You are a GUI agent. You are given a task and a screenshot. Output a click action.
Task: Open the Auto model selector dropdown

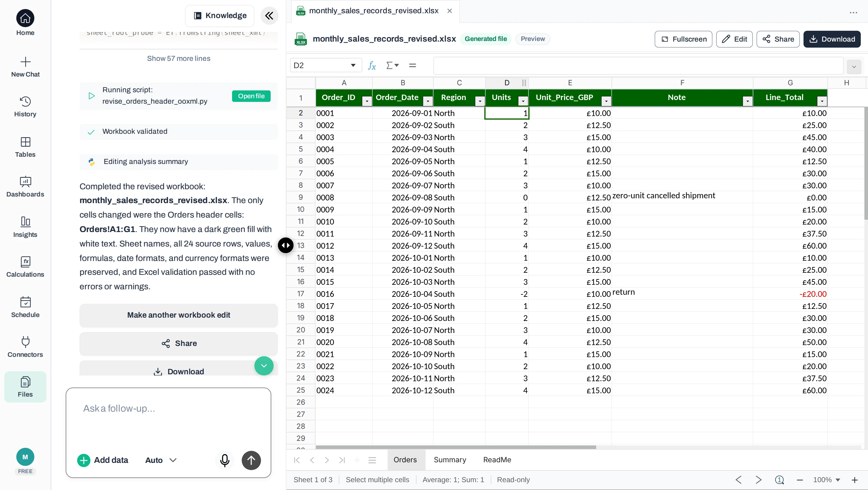(161, 460)
